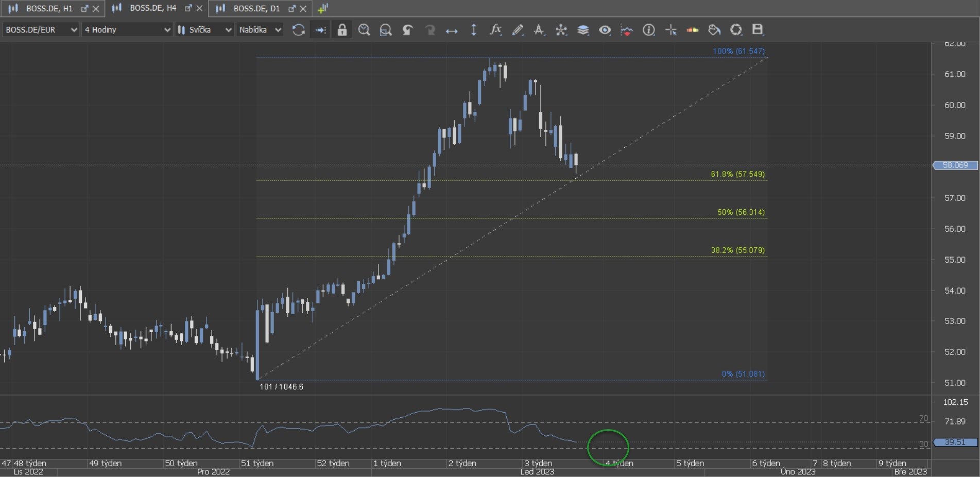This screenshot has height=477, width=980.
Task: Click the current price tag 58.069
Action: tap(955, 165)
